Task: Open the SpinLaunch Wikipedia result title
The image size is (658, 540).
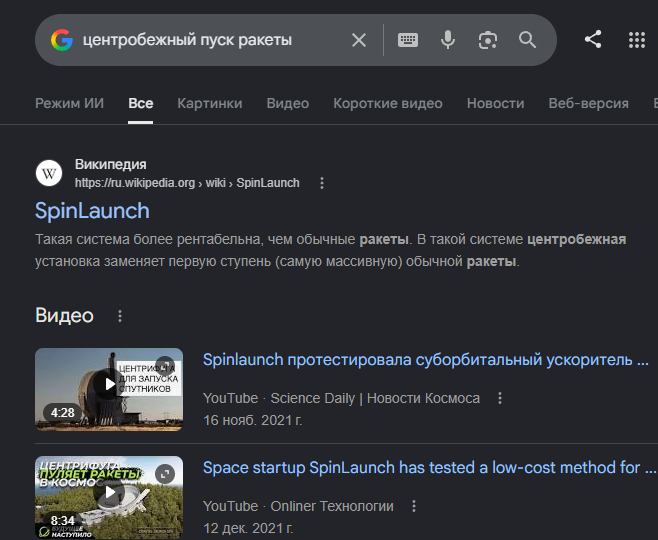Action: tap(92, 211)
